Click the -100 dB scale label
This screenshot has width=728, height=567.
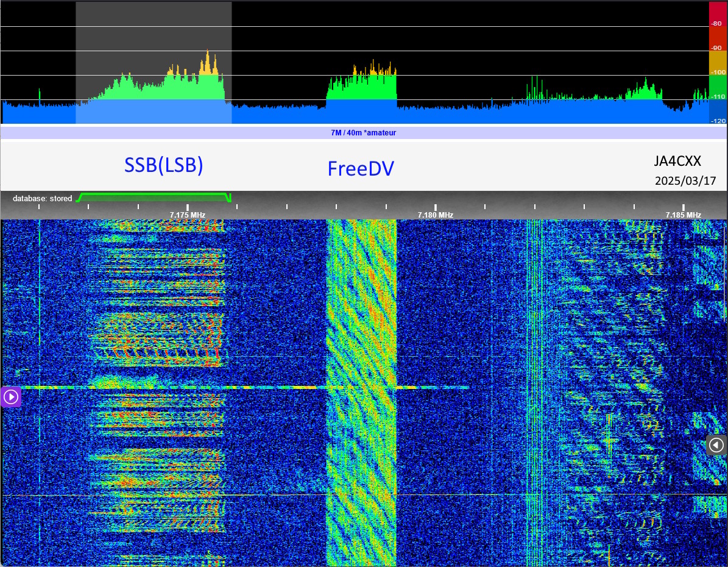pos(718,72)
